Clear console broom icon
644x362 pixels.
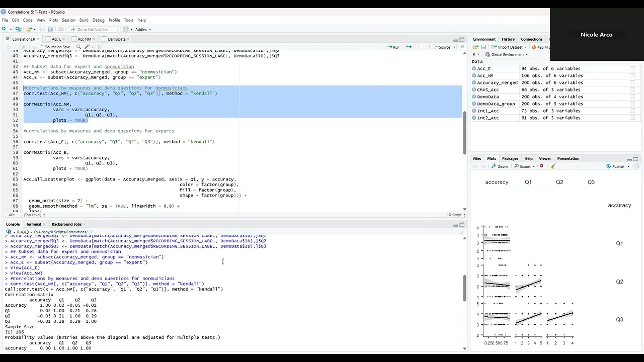[461, 232]
